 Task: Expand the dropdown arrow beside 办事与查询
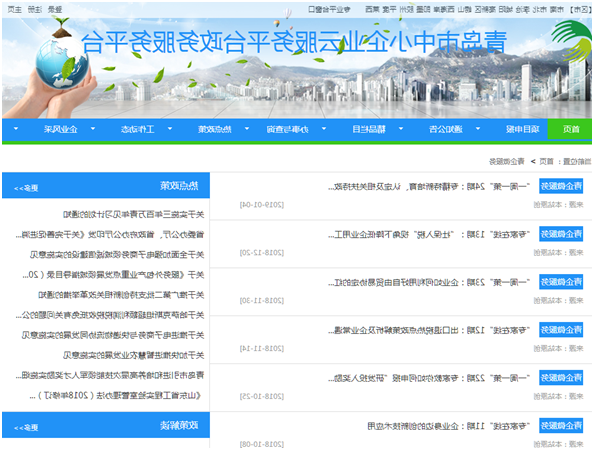coord(247,129)
